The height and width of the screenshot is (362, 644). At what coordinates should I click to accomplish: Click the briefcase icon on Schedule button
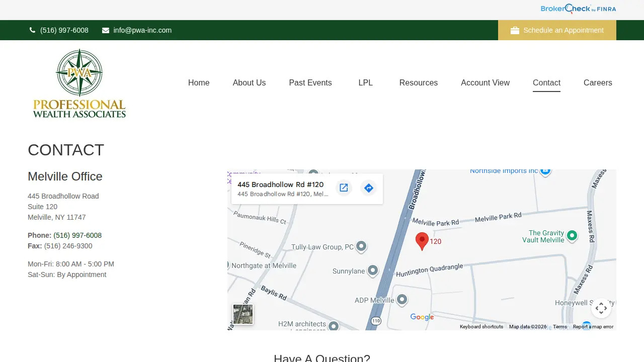(515, 30)
